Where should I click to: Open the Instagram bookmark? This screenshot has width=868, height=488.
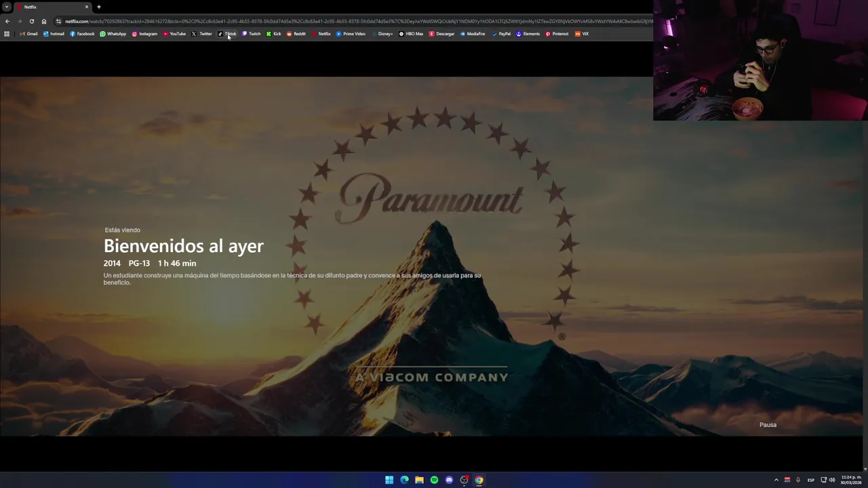[144, 34]
